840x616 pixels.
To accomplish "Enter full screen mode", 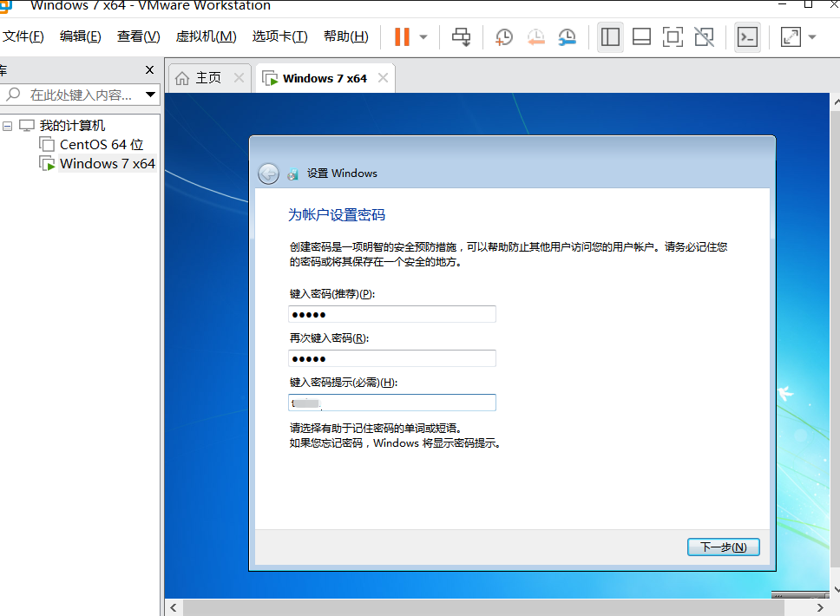I will coord(673,36).
